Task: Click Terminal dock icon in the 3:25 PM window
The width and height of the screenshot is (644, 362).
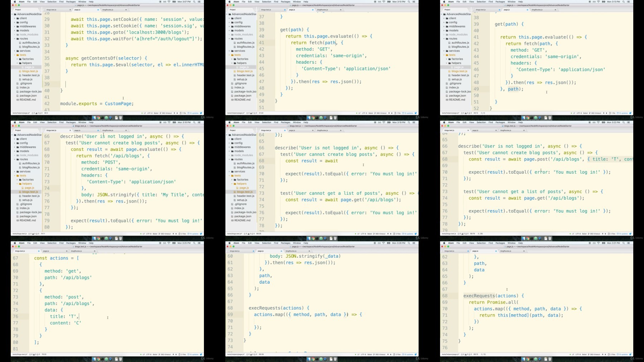Action: pos(102,359)
